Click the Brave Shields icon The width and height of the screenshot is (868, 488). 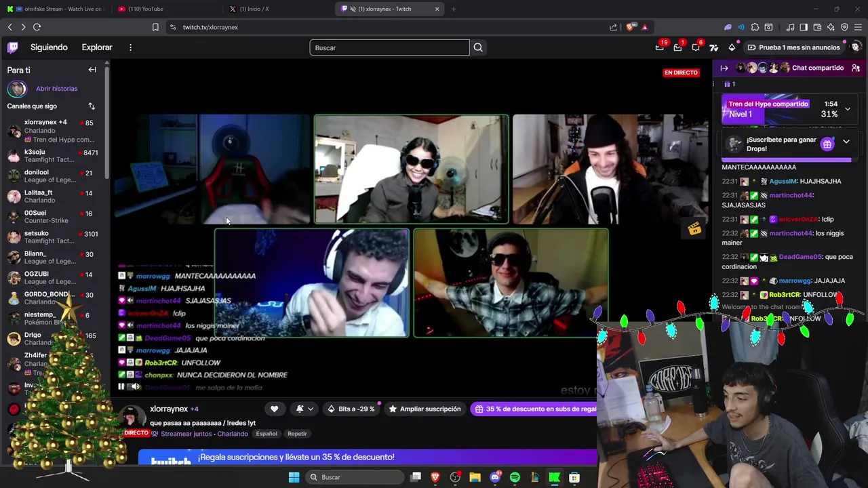(x=631, y=27)
